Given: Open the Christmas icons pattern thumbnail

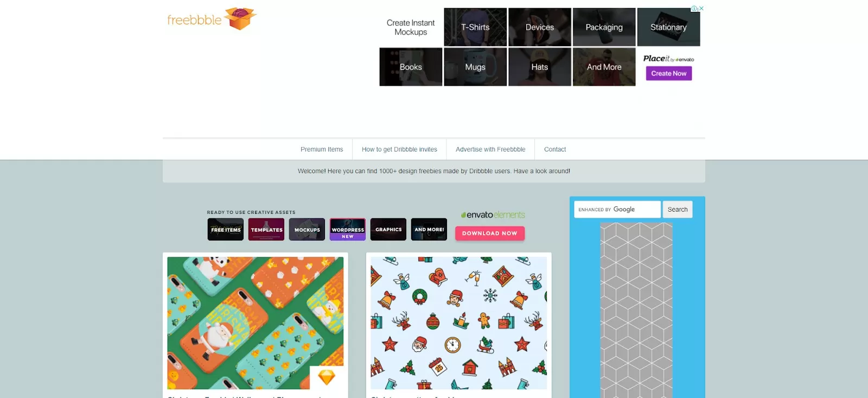Looking at the screenshot, I should [x=458, y=323].
